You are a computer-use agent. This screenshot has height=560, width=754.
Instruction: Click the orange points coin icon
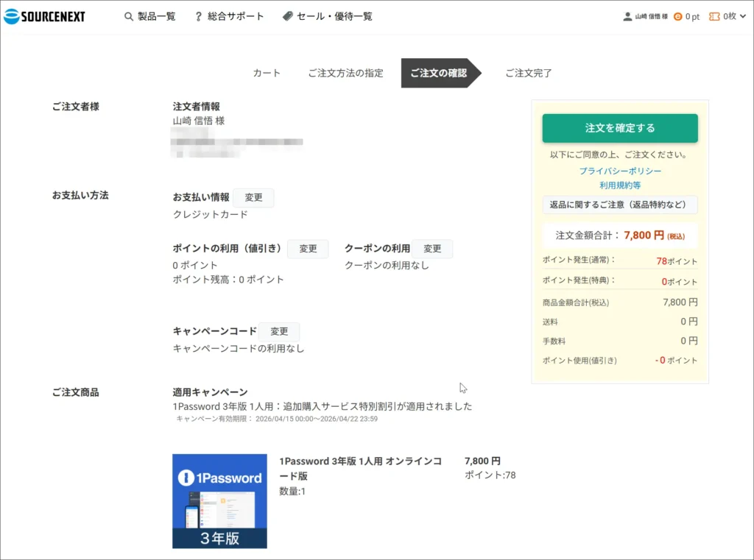click(x=678, y=16)
